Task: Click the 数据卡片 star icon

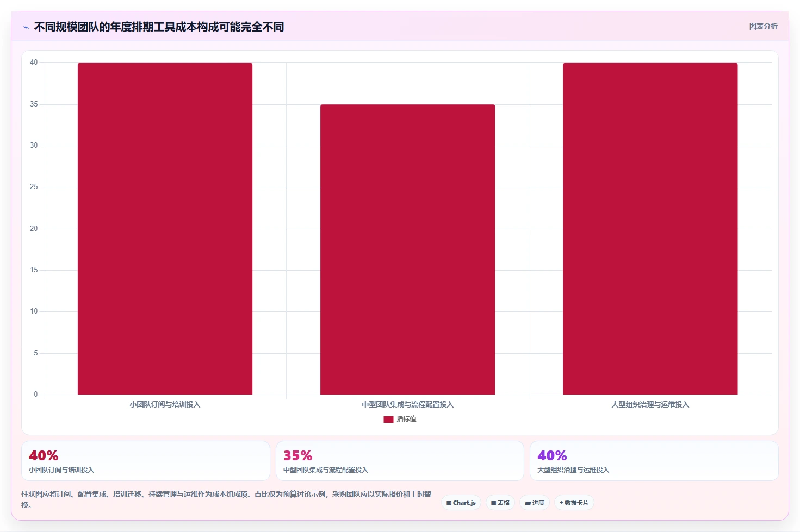Action: point(561,503)
